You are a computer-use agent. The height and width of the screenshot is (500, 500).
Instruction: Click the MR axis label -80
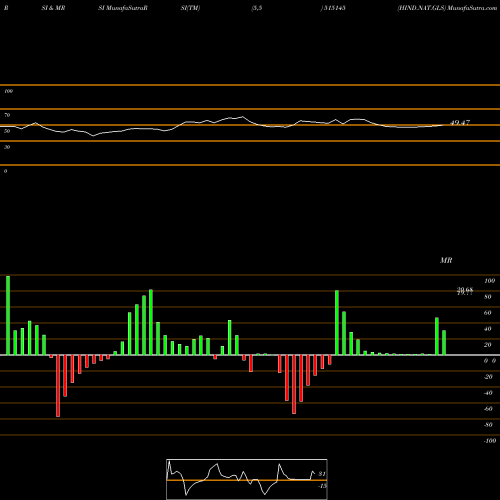click(488, 425)
